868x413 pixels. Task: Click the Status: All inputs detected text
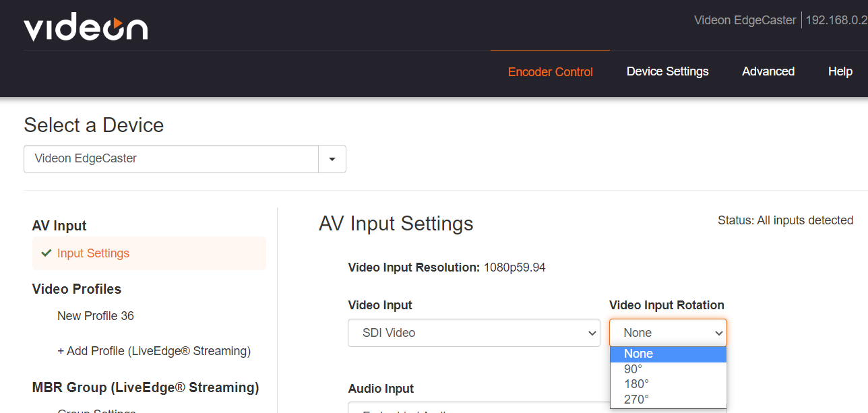point(785,220)
